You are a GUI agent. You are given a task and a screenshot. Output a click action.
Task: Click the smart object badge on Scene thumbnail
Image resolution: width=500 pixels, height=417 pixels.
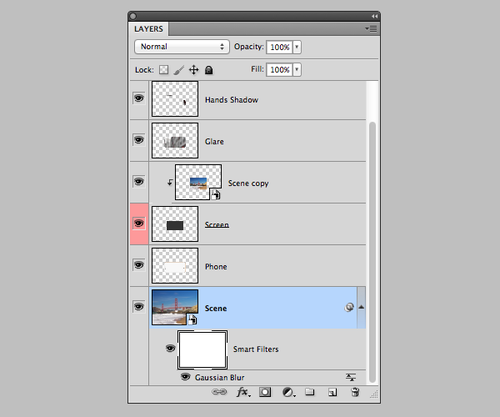pyautogui.click(x=192, y=320)
